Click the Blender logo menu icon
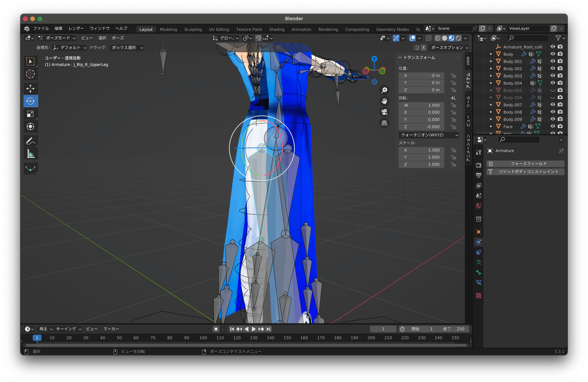The width and height of the screenshot is (588, 382). pos(26,28)
